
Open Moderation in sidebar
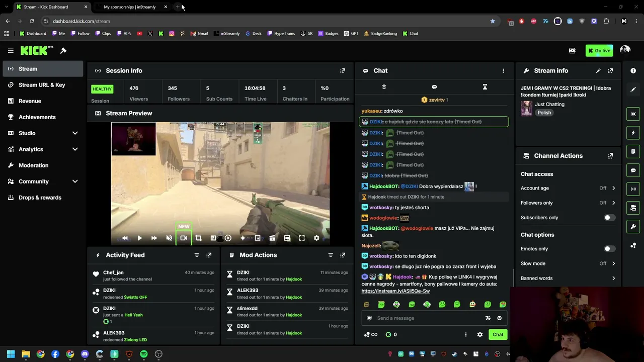tap(43, 165)
